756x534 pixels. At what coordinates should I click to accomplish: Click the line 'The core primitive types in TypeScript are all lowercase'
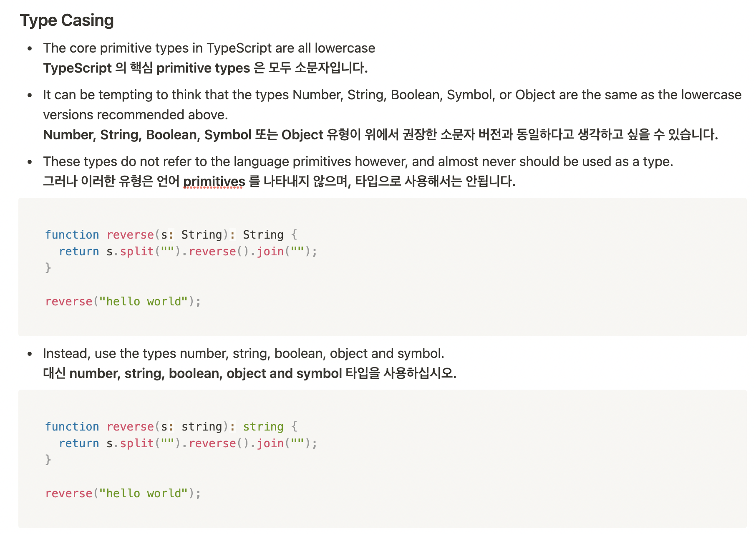pos(209,48)
